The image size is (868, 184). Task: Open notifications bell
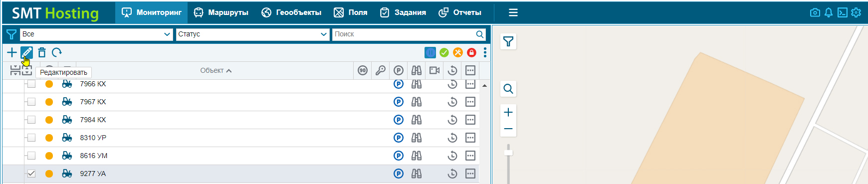coord(829,12)
